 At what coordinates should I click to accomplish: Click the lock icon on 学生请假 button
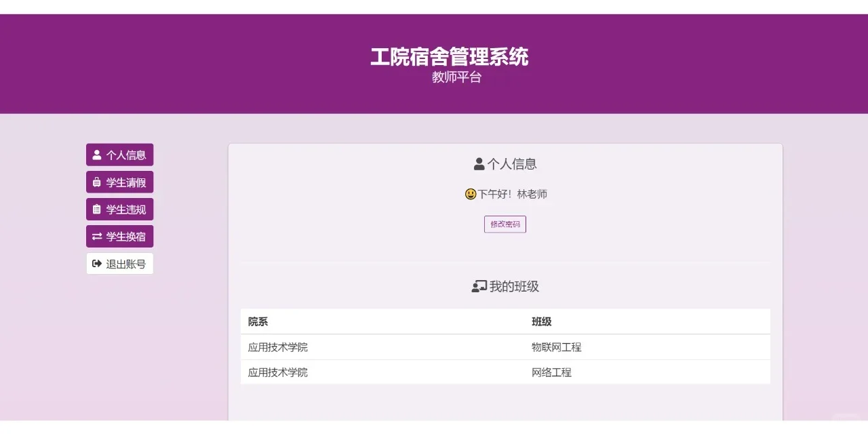95,182
